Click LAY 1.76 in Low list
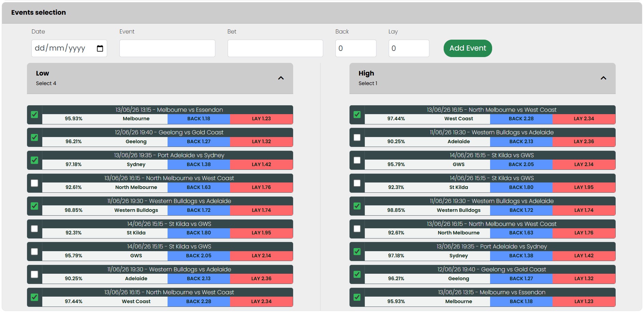 261,187
